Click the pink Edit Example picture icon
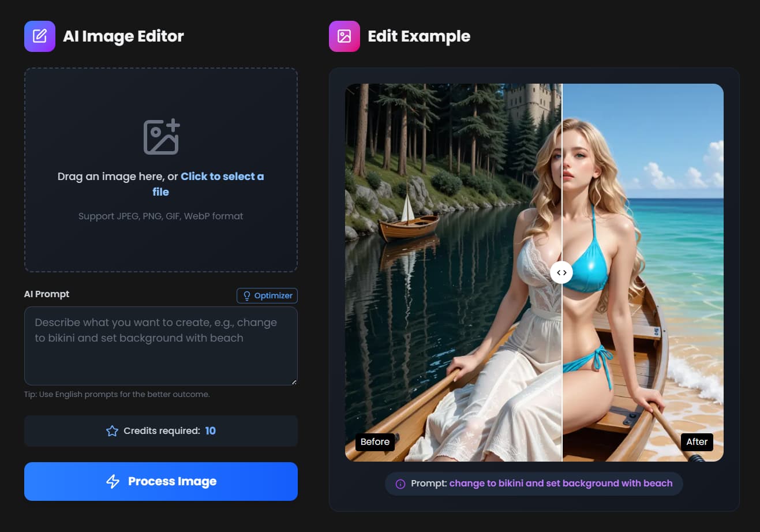Image resolution: width=760 pixels, height=532 pixels. [x=345, y=36]
